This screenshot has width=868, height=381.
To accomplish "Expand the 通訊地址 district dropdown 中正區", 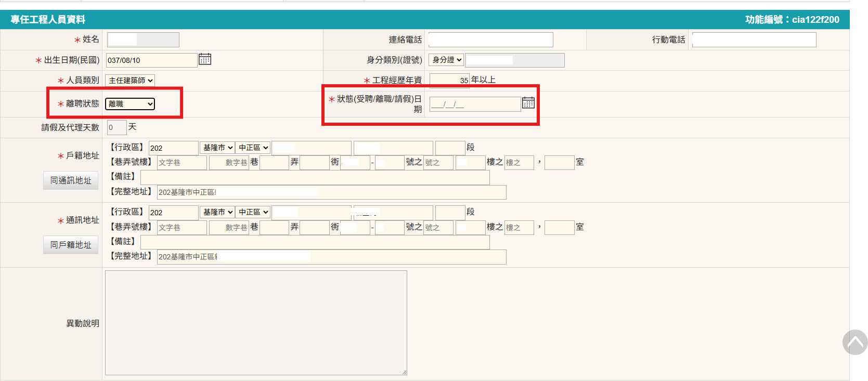I will 253,213.
